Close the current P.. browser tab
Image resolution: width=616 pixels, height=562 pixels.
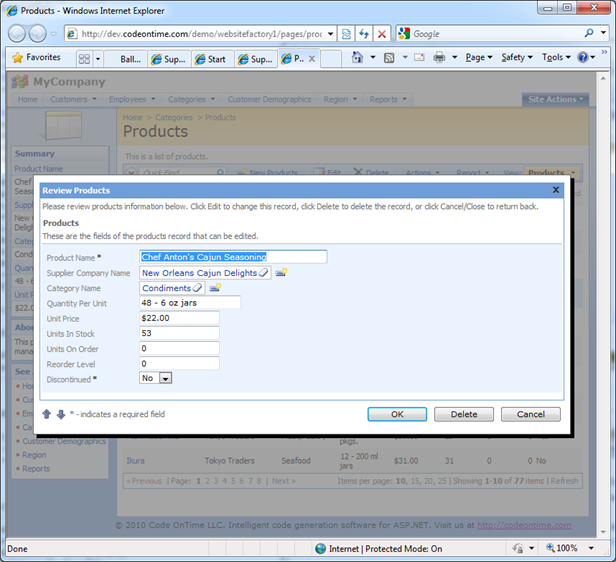click(312, 59)
